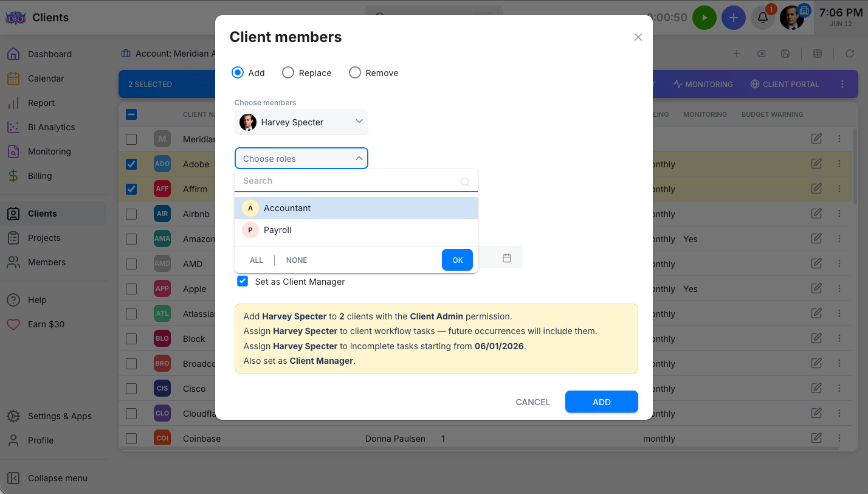Open the date picker calendar icon
Screen dimensions: 868x494
507,258
